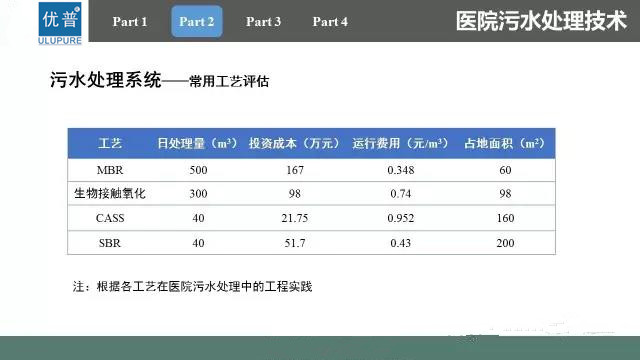
Task: Select the SBR row label
Action: point(110,243)
